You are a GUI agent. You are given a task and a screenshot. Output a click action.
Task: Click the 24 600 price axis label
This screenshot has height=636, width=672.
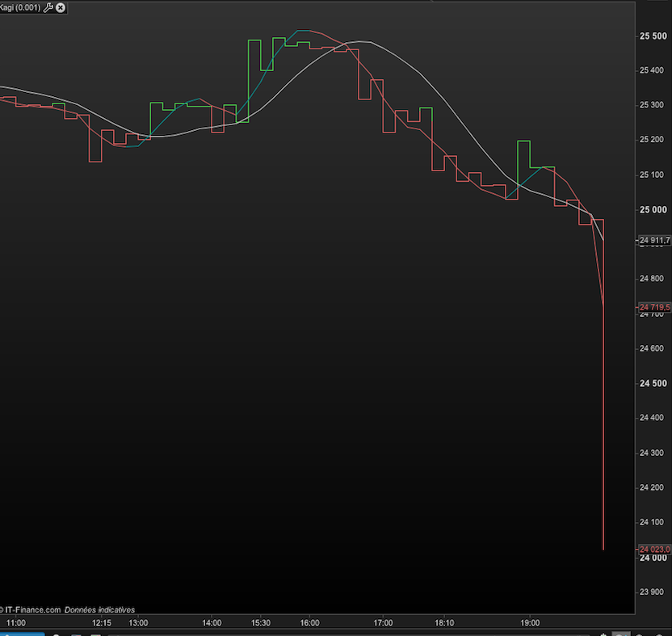652,348
